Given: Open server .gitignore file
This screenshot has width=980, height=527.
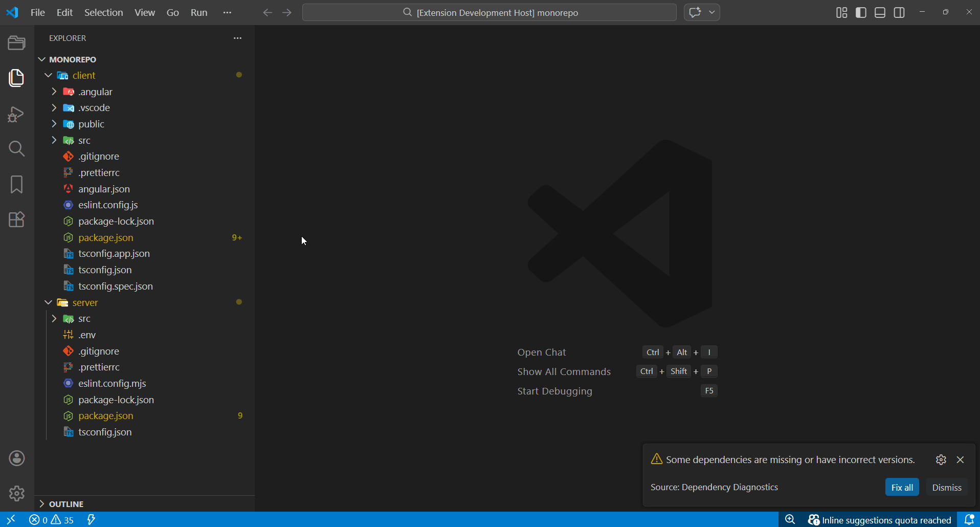Looking at the screenshot, I should tap(99, 351).
